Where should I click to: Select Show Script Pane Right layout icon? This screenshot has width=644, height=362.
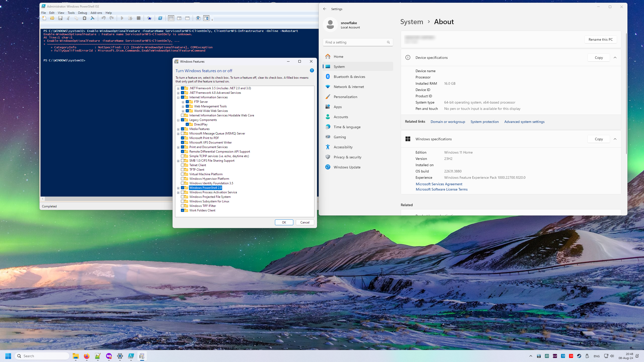[x=179, y=18]
